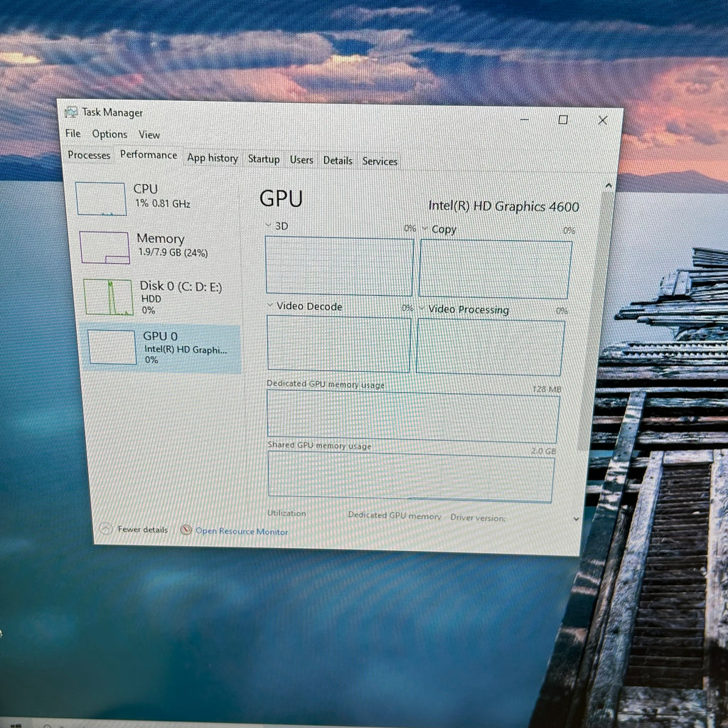
Task: Switch to the Services tab
Action: pyautogui.click(x=380, y=161)
